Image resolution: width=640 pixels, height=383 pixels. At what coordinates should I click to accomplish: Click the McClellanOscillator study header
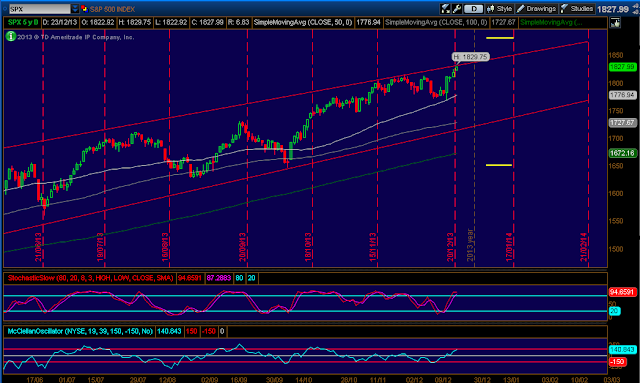80,331
